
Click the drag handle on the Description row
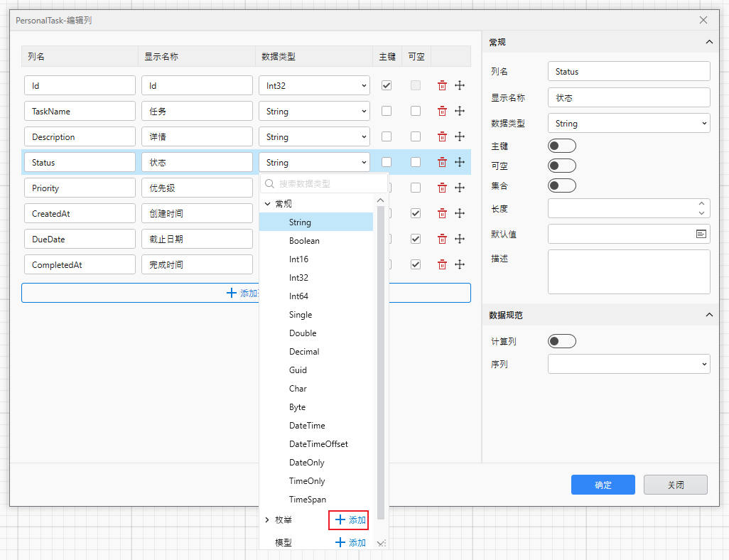click(x=460, y=136)
